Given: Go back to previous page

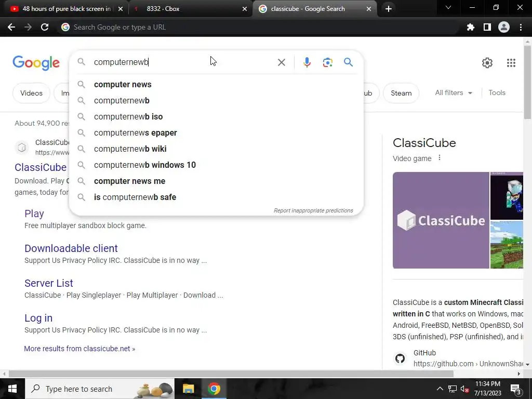Looking at the screenshot, I should (x=11, y=27).
